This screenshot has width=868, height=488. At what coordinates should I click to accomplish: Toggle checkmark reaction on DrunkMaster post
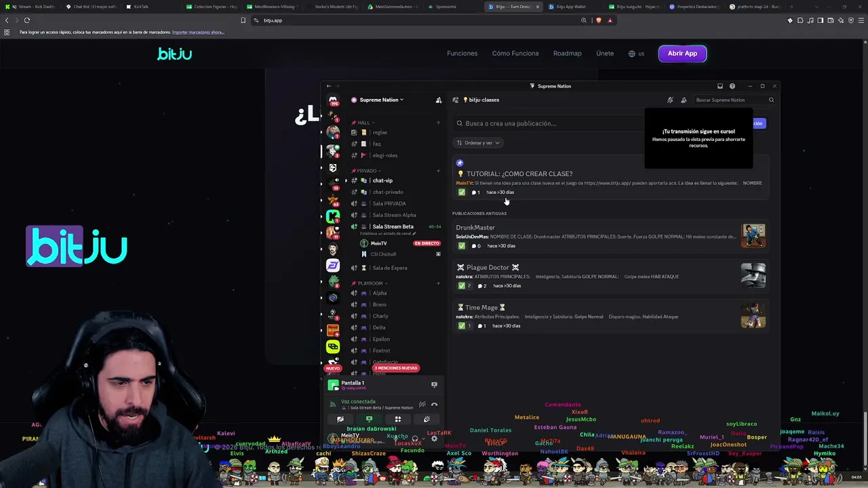pyautogui.click(x=462, y=246)
